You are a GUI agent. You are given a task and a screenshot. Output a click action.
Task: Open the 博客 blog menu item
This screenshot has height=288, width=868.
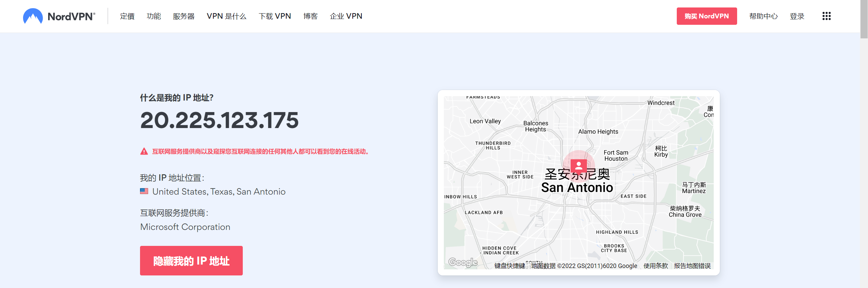[x=310, y=16]
